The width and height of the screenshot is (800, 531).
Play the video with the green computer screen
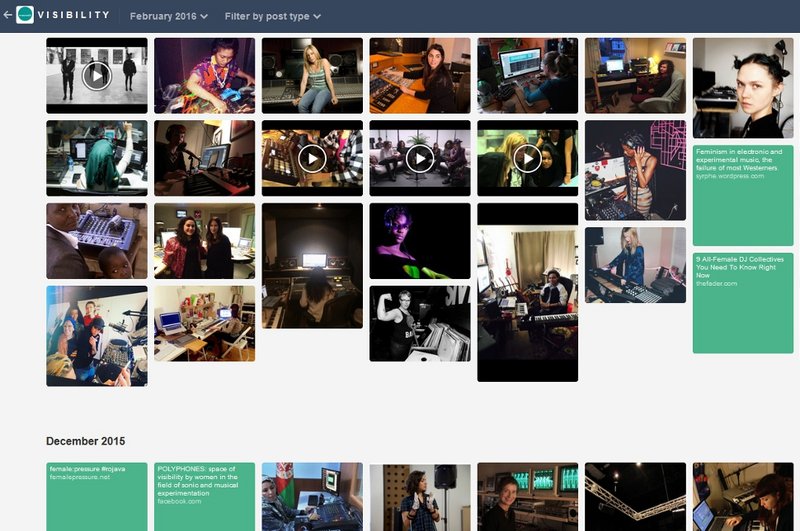coord(527,158)
